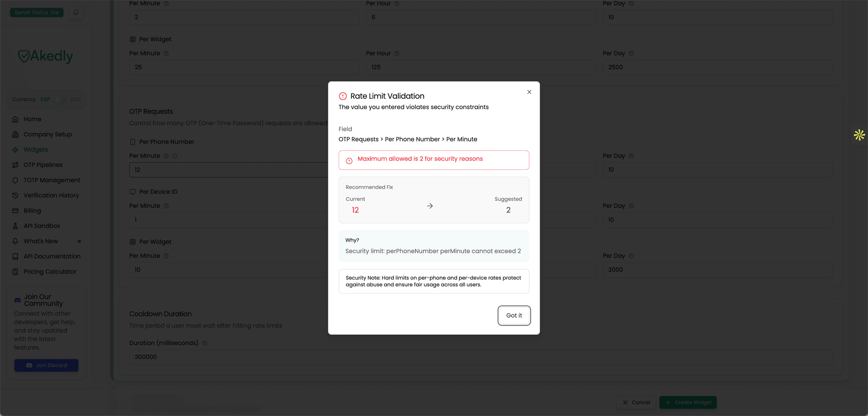Click the top Per Widget Per Hour field showing 125

481,67
